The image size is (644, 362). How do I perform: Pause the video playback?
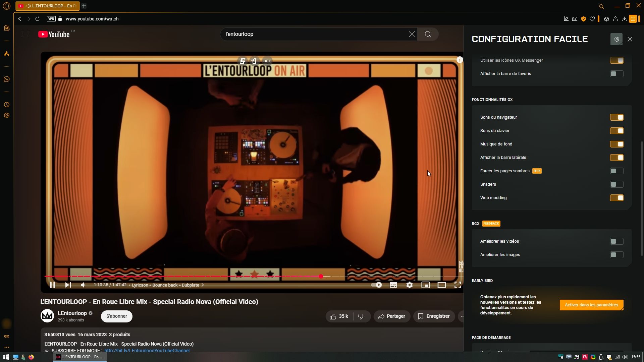click(x=53, y=285)
